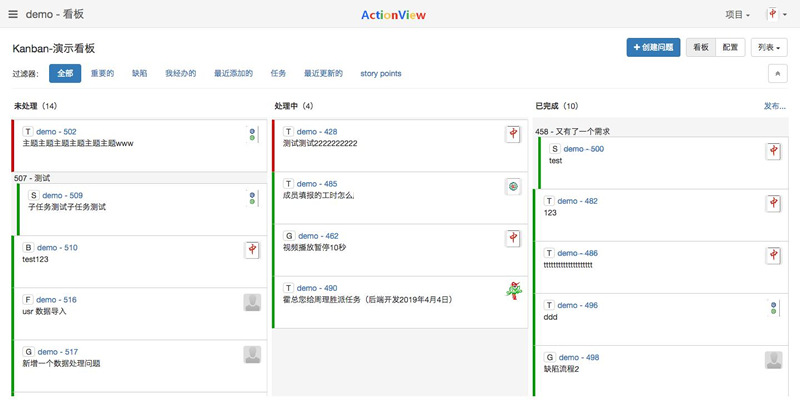Image resolution: width=800 pixels, height=402 pixels.
Task: Collapse the filter bar with chevron
Action: point(777,74)
